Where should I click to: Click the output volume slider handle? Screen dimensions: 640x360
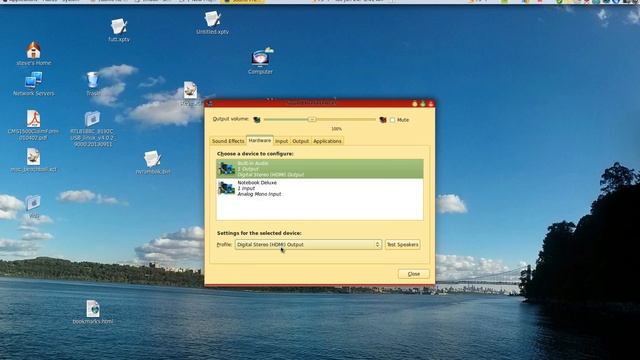(312, 120)
